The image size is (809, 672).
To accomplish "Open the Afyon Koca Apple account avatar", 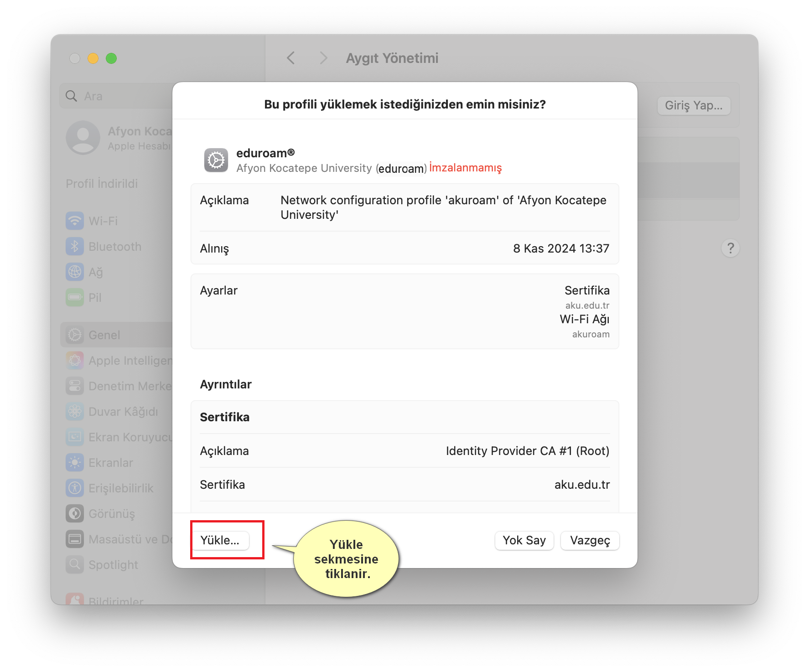I will [83, 138].
